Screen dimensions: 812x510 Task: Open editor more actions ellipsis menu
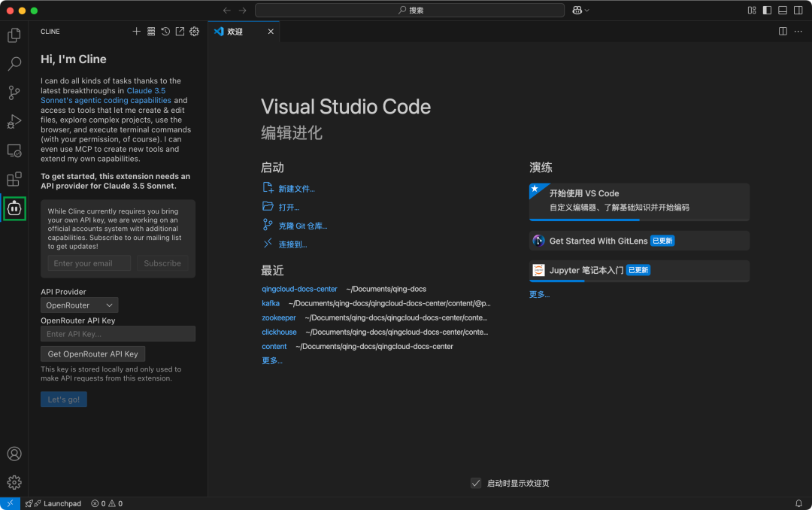point(798,32)
